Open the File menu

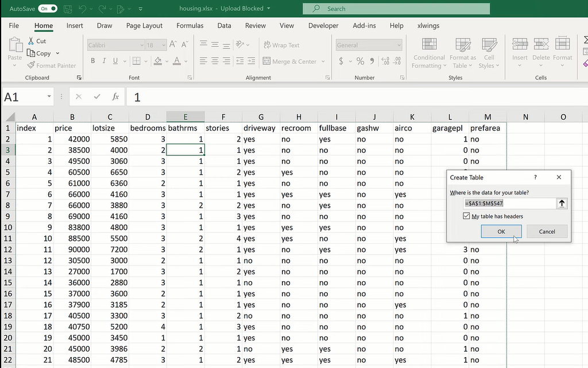click(14, 25)
